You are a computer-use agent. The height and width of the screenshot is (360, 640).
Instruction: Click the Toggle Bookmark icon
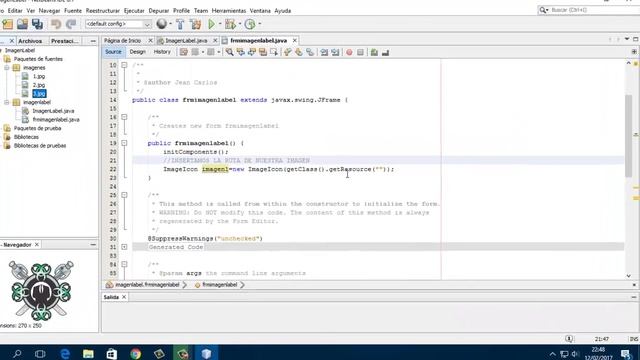tap(310, 52)
